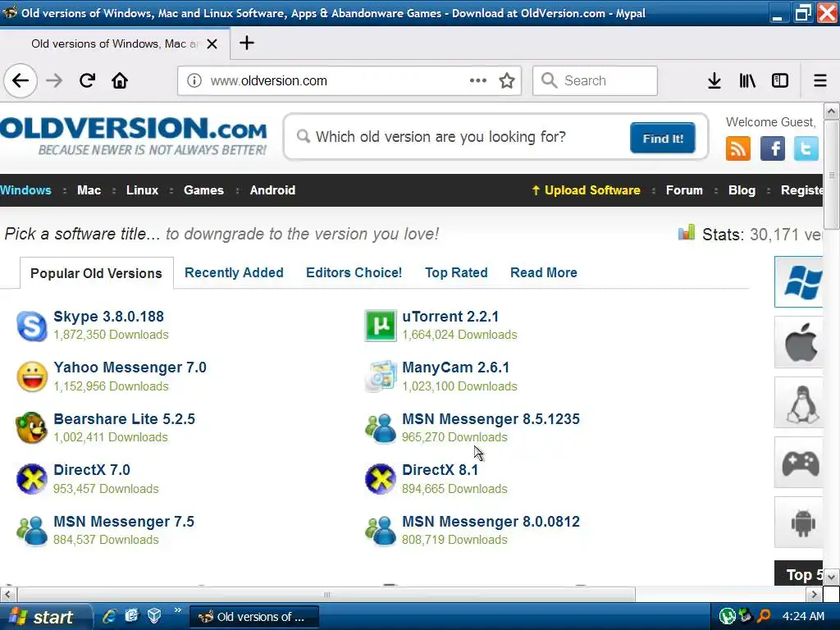
Task: Expand quick launch chevron on taskbar
Action: 177,610
